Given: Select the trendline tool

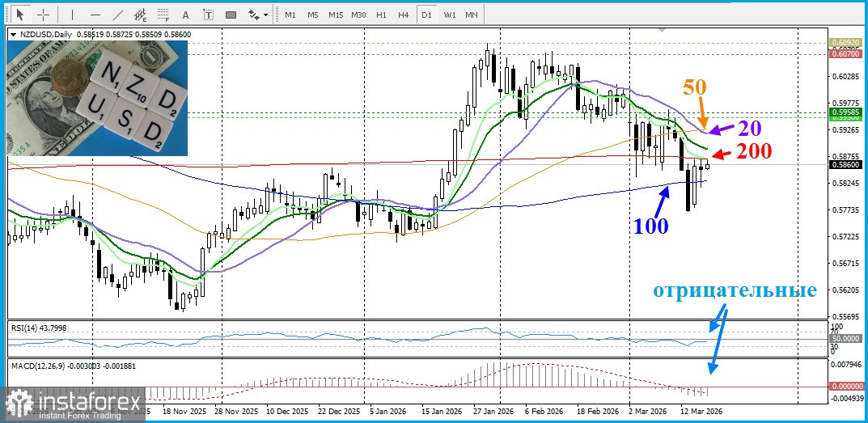Looking at the screenshot, I should 118,15.
